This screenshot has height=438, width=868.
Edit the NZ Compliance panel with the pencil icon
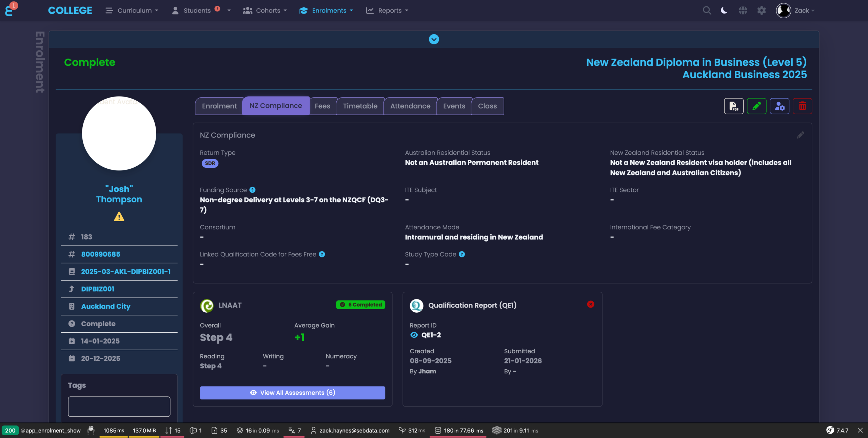coord(801,135)
